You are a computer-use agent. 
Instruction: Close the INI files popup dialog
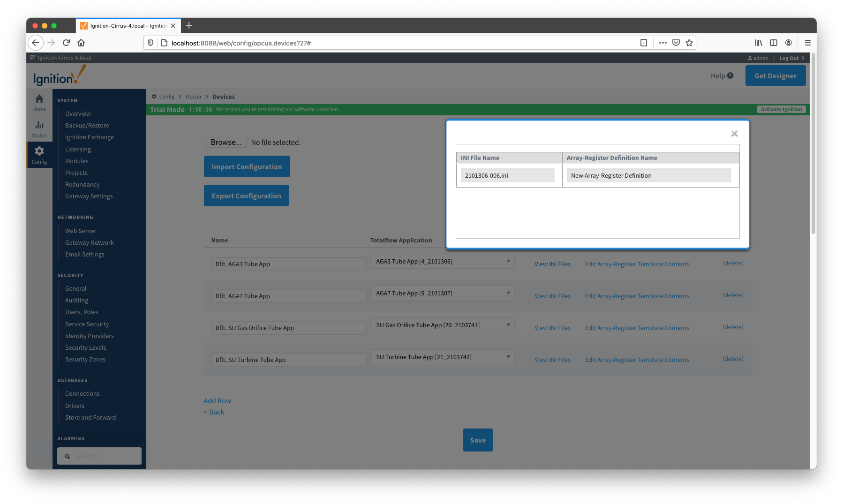(734, 134)
